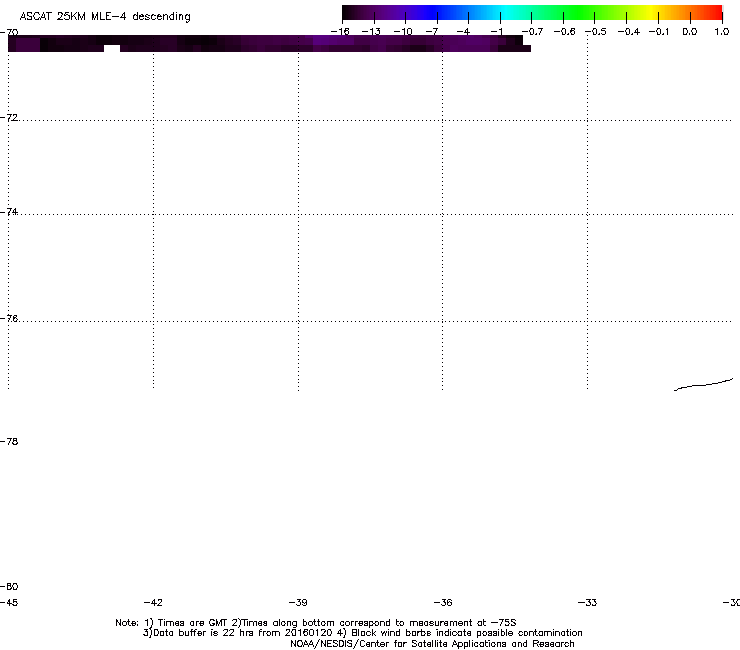This screenshot has height=650, width=740.
Task: Click the -42 longitude axis label
Action: (x=153, y=602)
